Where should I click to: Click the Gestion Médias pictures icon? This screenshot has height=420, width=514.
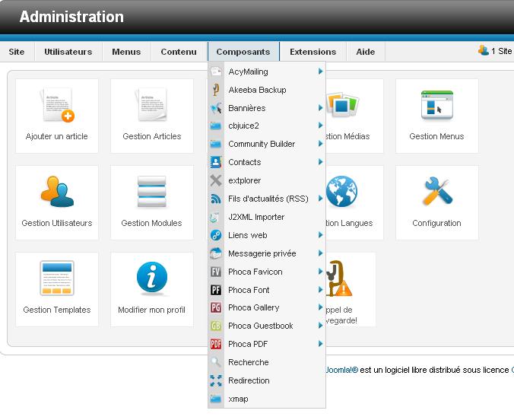point(342,104)
